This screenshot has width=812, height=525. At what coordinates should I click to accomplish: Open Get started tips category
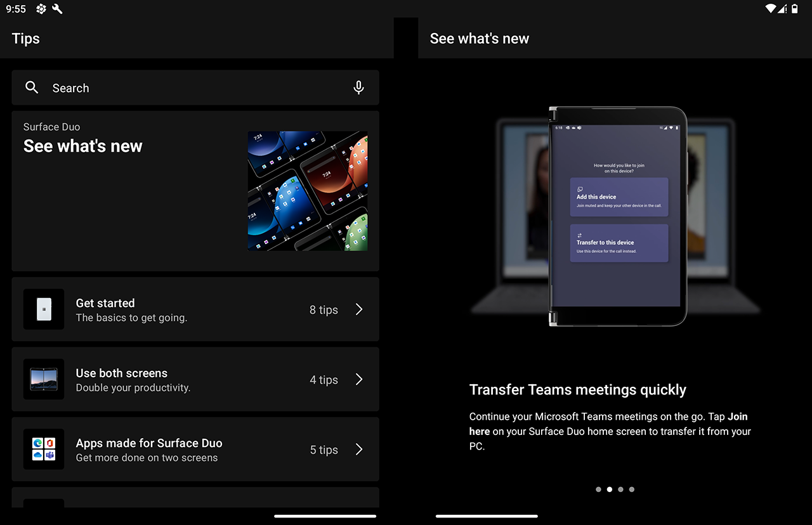195,309
